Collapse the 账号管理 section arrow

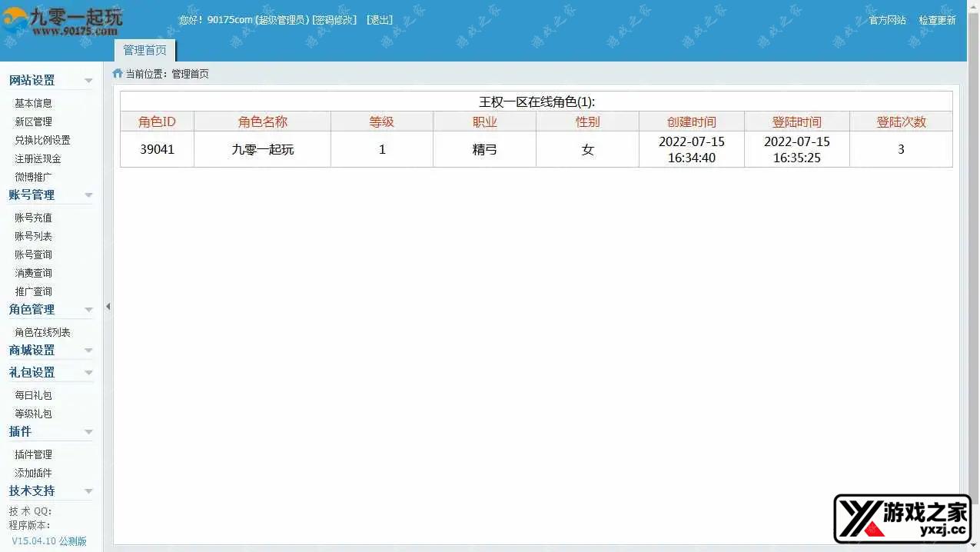88,195
